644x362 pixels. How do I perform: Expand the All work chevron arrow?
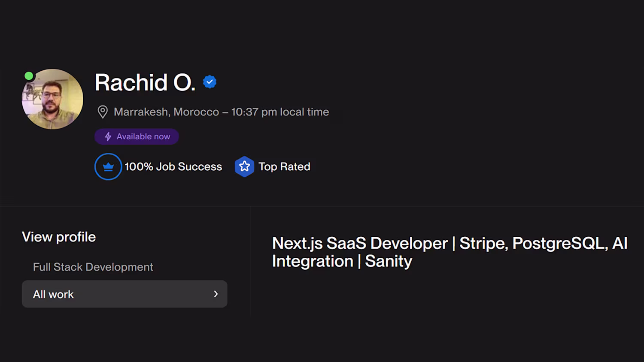(216, 294)
